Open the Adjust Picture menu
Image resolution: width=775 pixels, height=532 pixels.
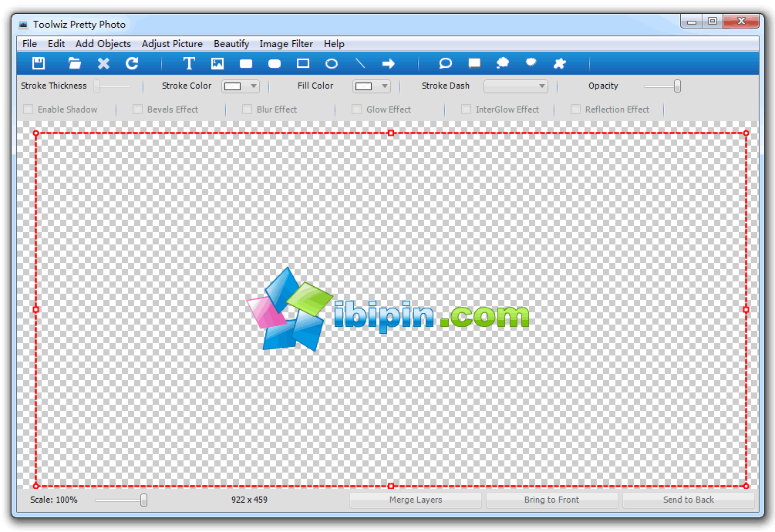[x=172, y=43]
